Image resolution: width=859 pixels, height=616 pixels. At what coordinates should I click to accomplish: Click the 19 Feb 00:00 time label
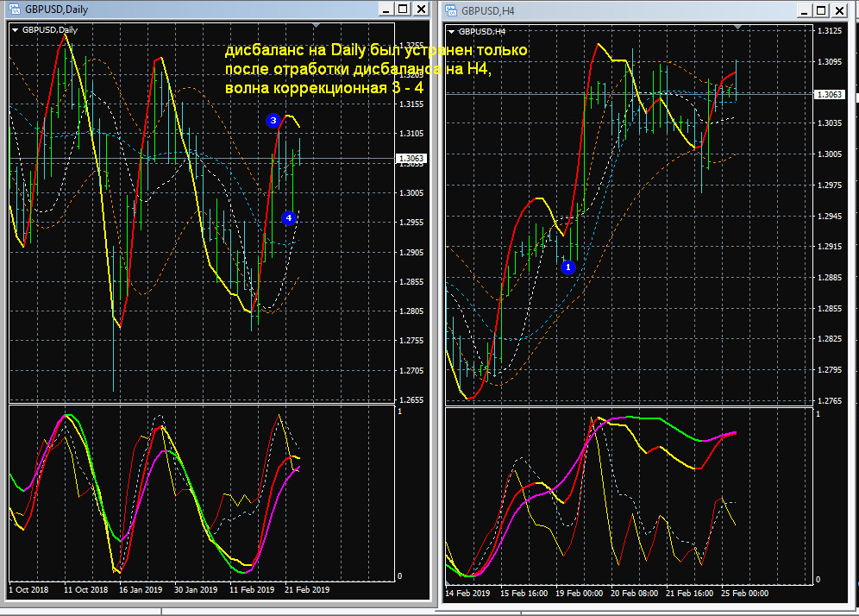tap(579, 593)
